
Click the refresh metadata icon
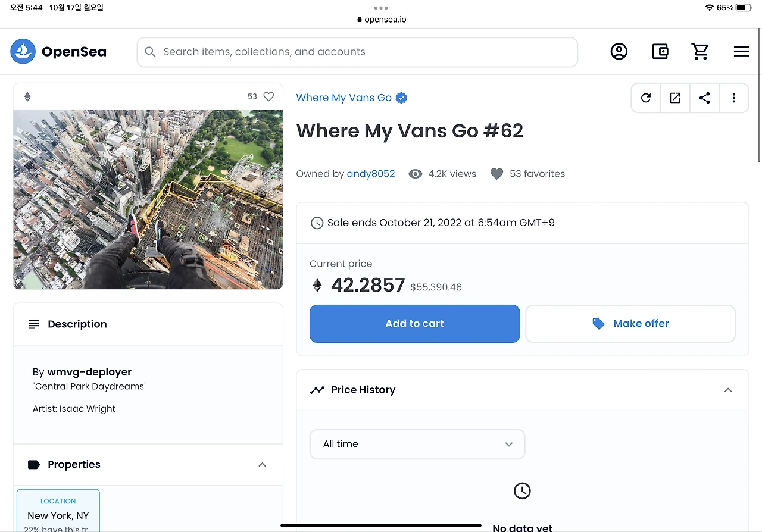(646, 98)
